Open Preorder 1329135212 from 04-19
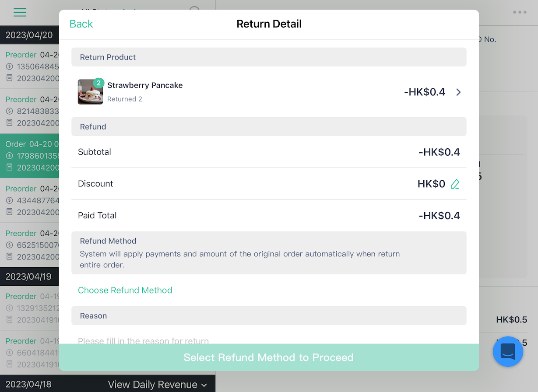The height and width of the screenshot is (392, 538). (x=29, y=308)
